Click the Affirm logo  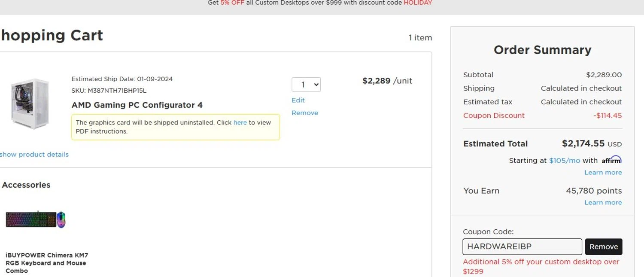[611, 160]
